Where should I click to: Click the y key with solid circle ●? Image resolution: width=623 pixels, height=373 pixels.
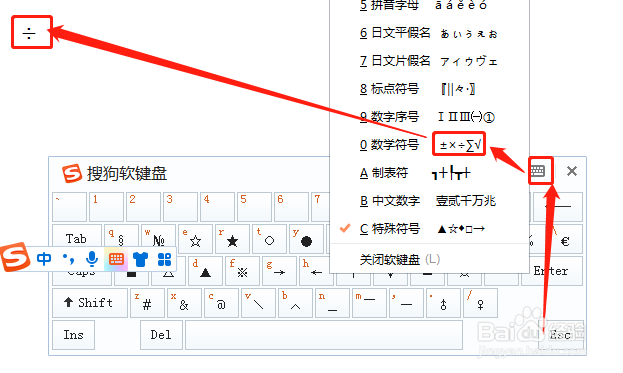pyautogui.click(x=306, y=239)
